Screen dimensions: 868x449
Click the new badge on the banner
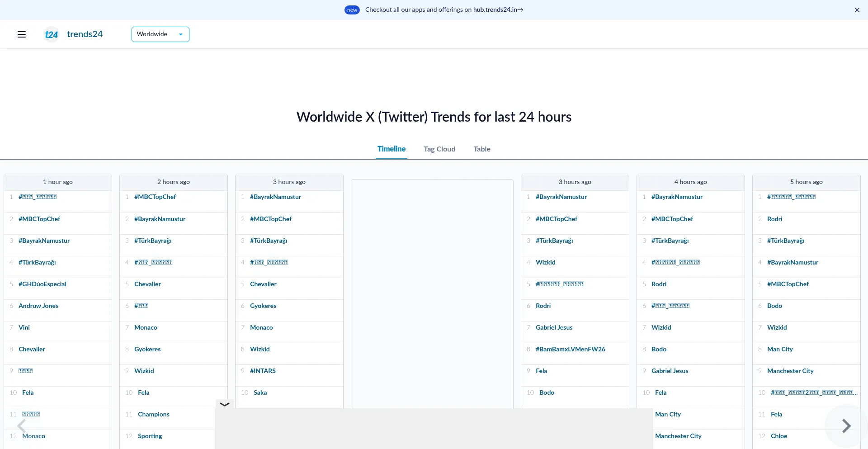[x=352, y=9]
